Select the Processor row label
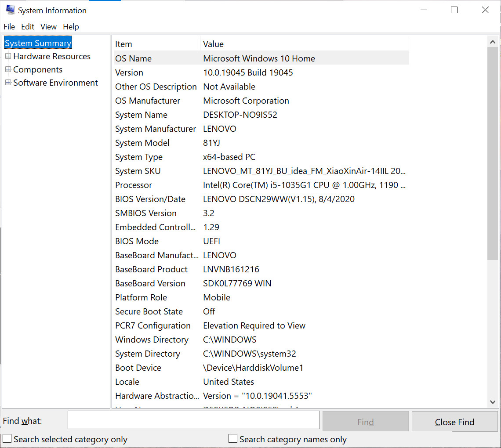501x448 pixels. 134,185
